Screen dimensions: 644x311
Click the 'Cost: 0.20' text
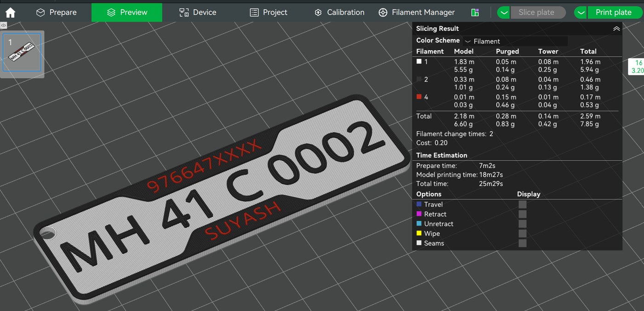[432, 143]
